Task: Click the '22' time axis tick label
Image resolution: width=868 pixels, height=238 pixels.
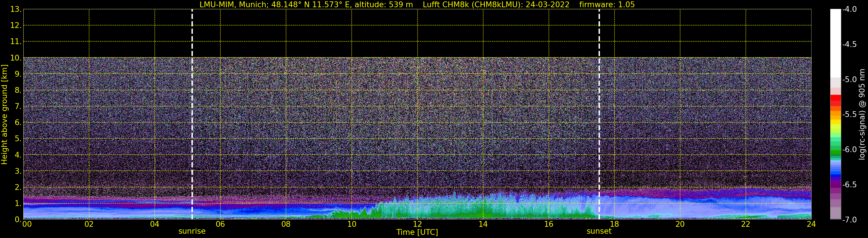Action: [746, 224]
